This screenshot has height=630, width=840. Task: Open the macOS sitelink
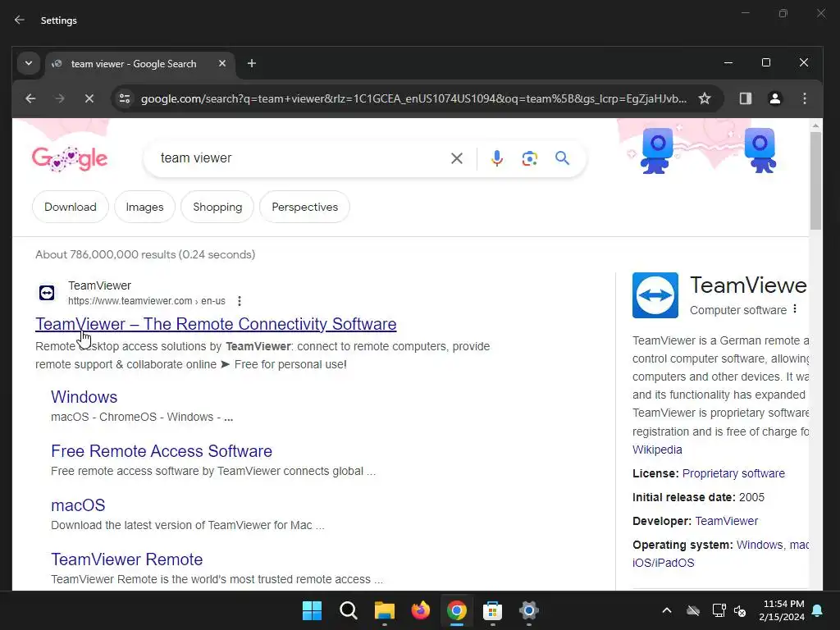click(x=78, y=505)
